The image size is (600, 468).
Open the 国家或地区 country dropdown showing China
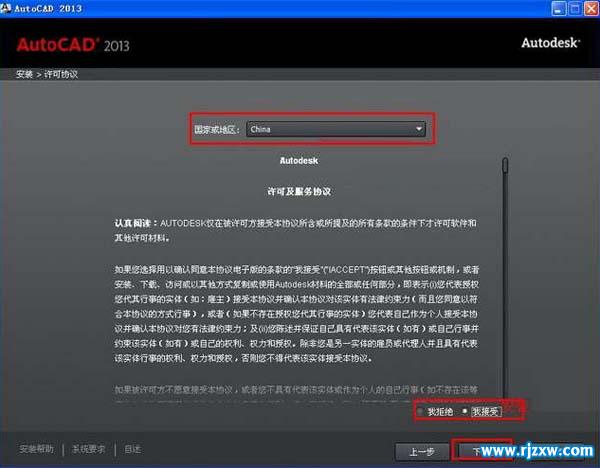click(336, 129)
